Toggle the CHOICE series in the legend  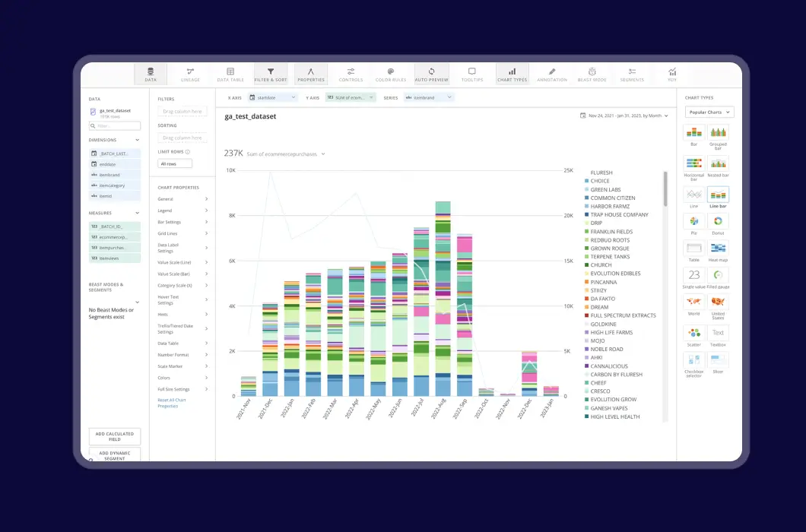tap(601, 182)
